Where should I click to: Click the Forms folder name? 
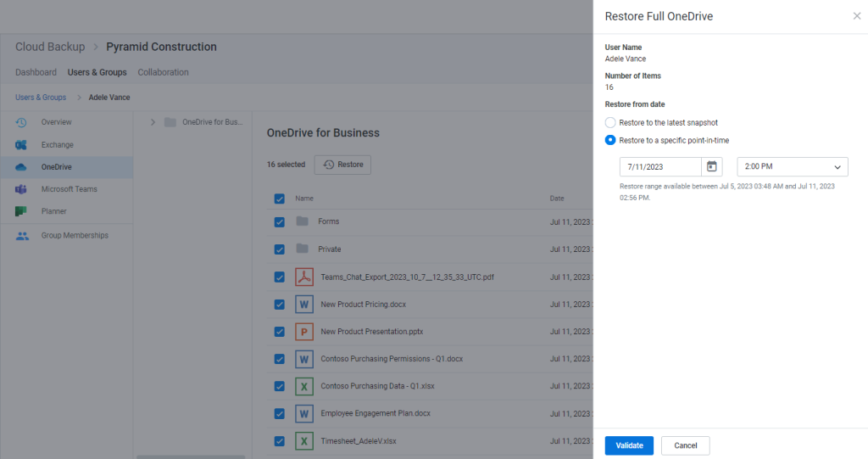point(328,221)
